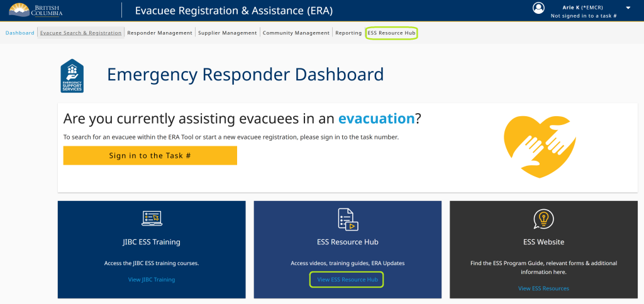Image resolution: width=644 pixels, height=304 pixels.
Task: Follow the View ESS Resources link
Action: 543,288
